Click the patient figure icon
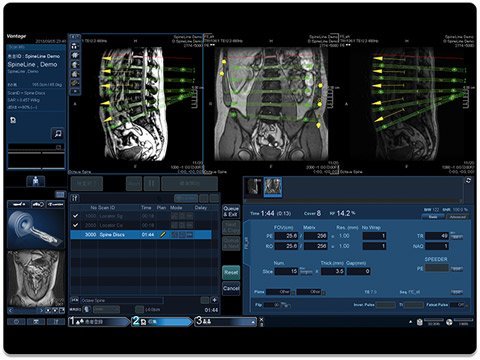 [36, 181]
